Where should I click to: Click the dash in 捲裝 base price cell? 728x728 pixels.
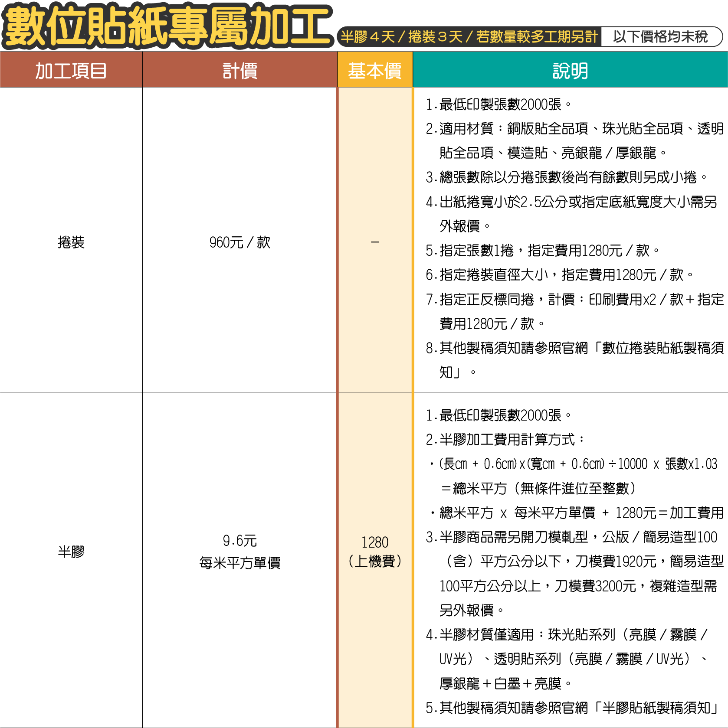(375, 242)
